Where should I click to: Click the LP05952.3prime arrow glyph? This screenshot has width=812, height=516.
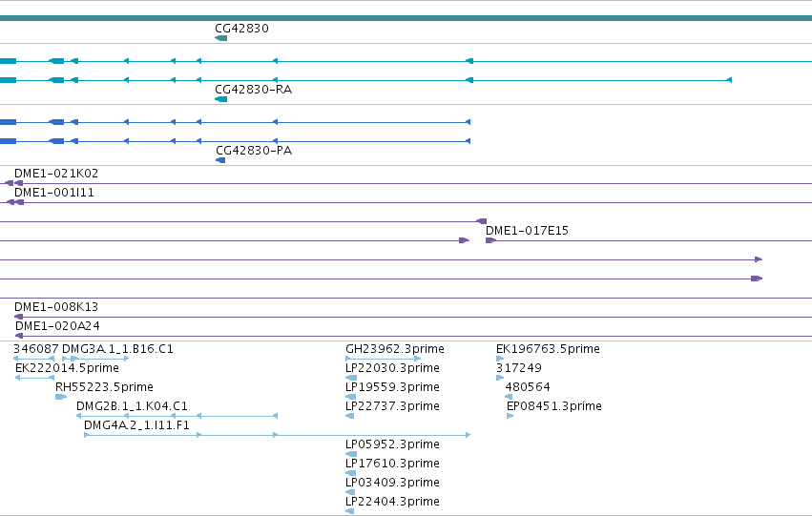[x=350, y=454]
